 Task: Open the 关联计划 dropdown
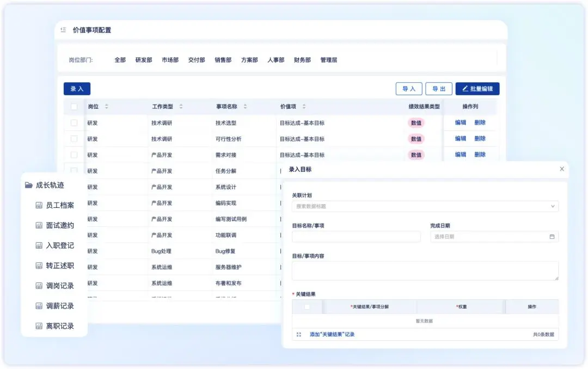(x=425, y=206)
